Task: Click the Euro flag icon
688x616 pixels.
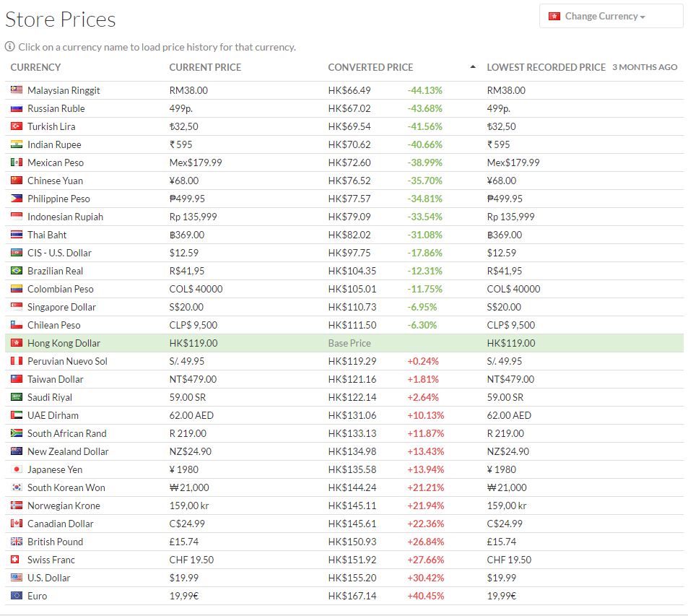Action: [x=17, y=596]
